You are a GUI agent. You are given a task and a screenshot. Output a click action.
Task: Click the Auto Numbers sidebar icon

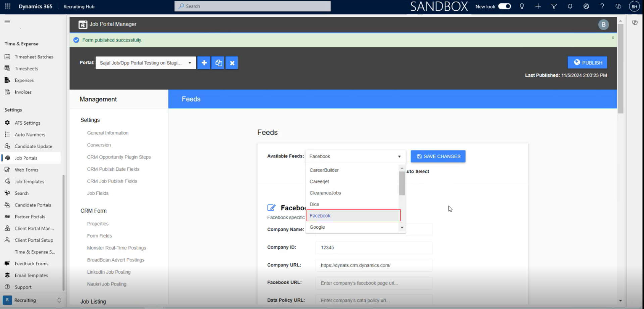click(x=7, y=134)
